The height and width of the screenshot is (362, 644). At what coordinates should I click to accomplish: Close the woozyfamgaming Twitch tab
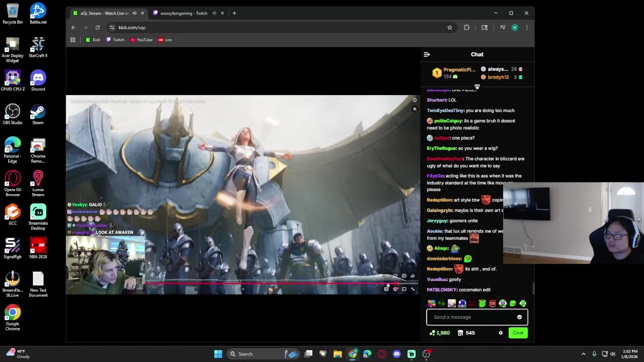pyautogui.click(x=222, y=13)
